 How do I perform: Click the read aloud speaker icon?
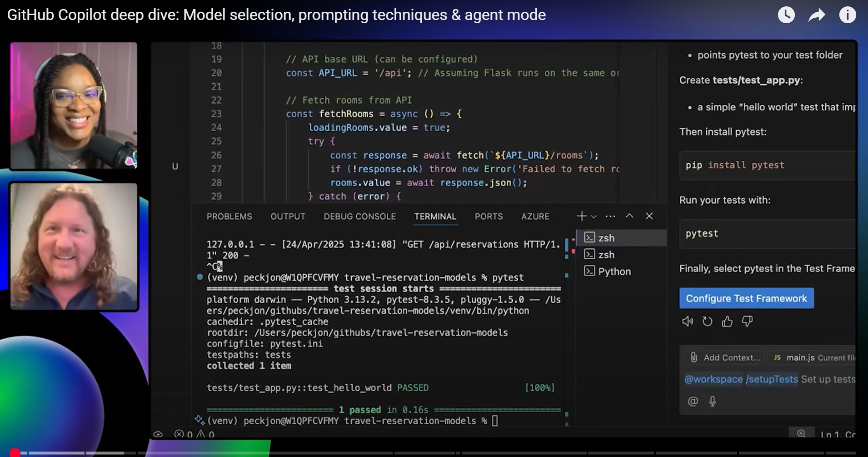tap(688, 322)
